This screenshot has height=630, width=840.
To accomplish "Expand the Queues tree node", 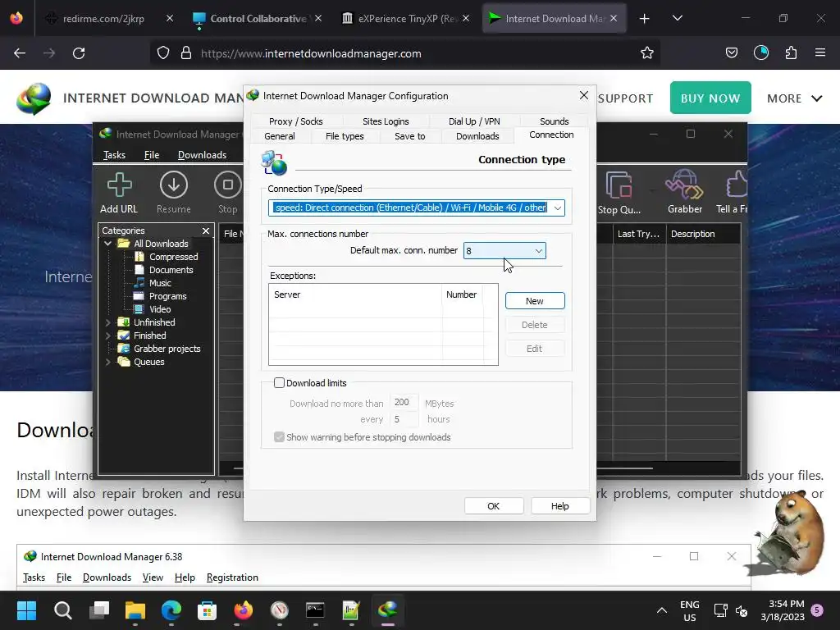I will 107,362.
